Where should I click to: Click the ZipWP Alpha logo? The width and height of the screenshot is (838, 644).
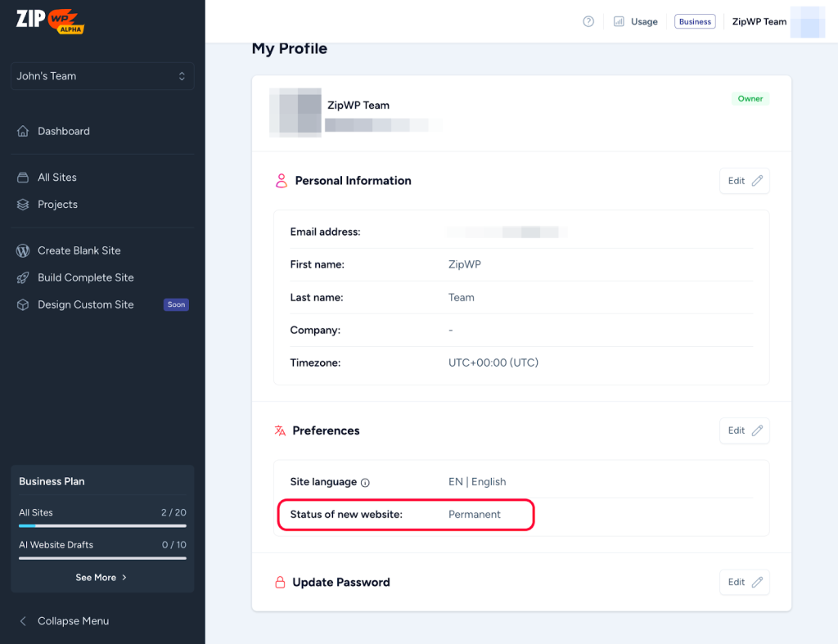pyautogui.click(x=50, y=20)
